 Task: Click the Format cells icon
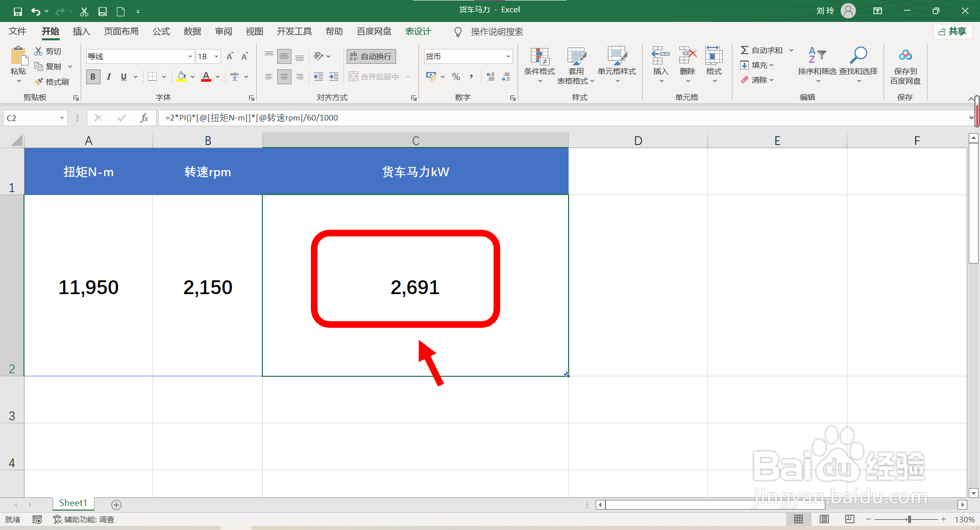[714, 55]
